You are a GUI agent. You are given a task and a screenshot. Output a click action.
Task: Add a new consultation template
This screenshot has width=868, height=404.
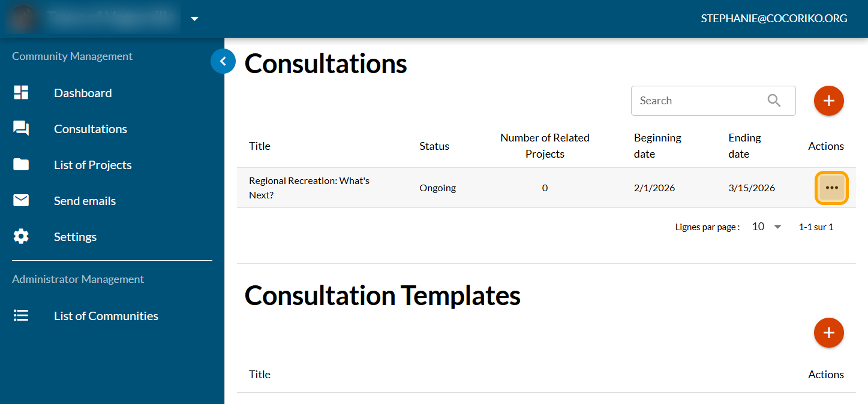pos(828,333)
